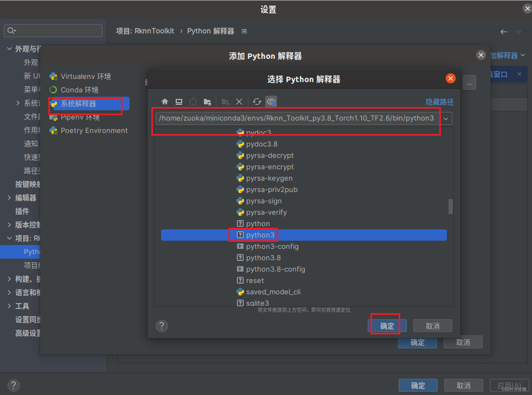Image resolution: width=532 pixels, height=395 pixels.
Task: Refresh the file tree
Action: (x=257, y=102)
